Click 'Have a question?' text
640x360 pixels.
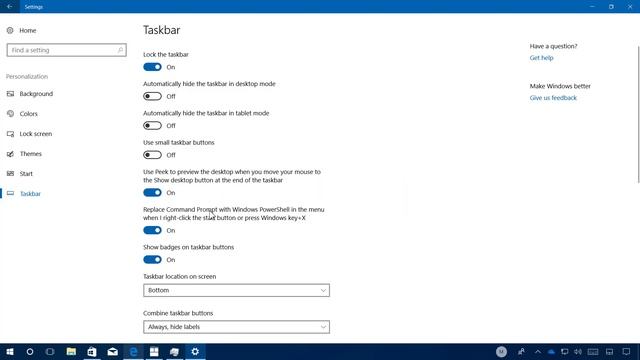coord(553,46)
